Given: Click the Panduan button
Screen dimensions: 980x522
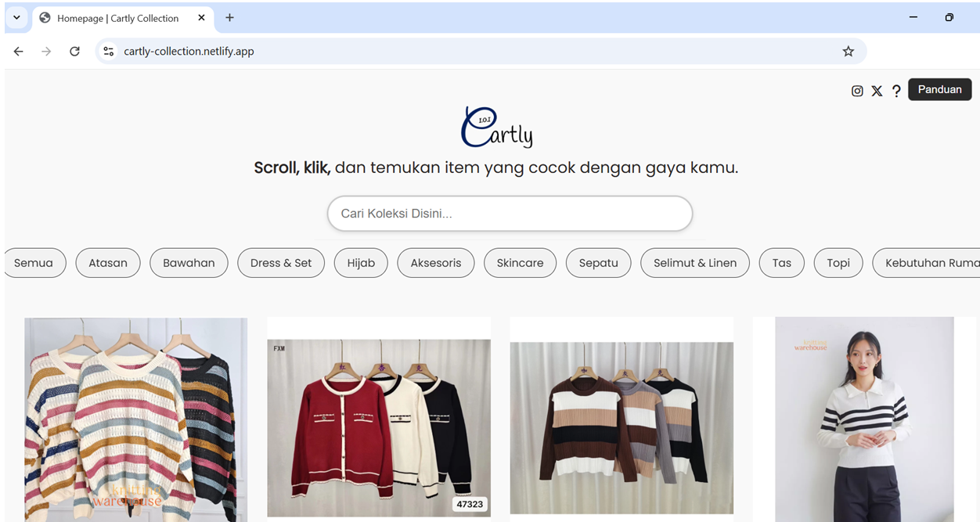Looking at the screenshot, I should click(939, 89).
